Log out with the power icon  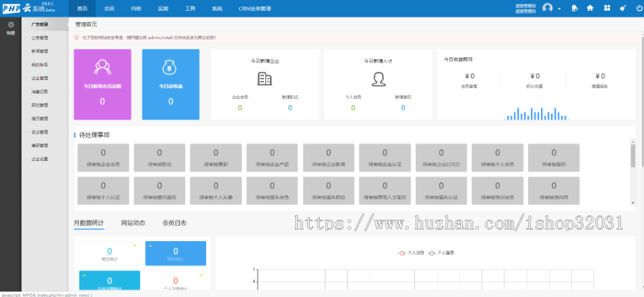point(639,8)
